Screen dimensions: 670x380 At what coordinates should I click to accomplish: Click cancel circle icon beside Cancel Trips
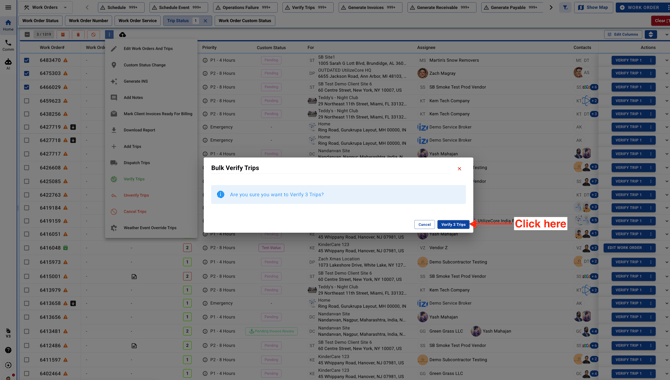[114, 212]
